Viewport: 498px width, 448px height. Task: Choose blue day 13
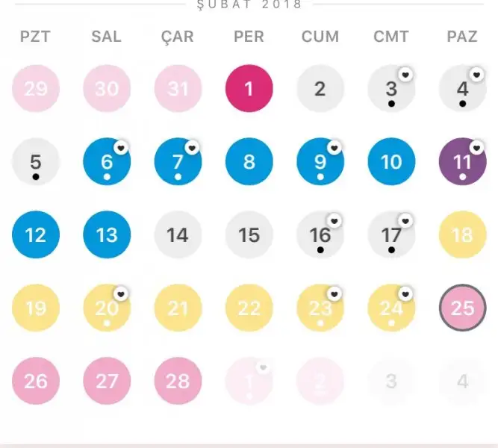[107, 235]
